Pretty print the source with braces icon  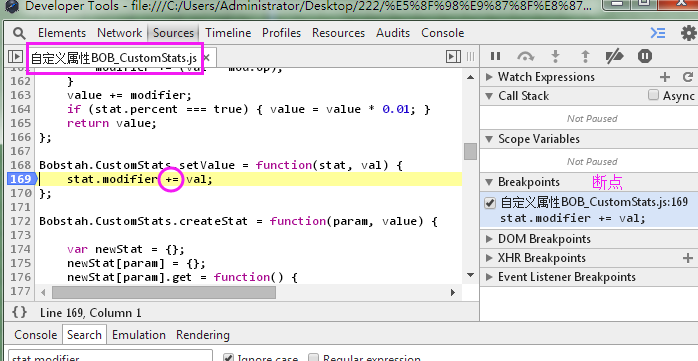pos(19,312)
